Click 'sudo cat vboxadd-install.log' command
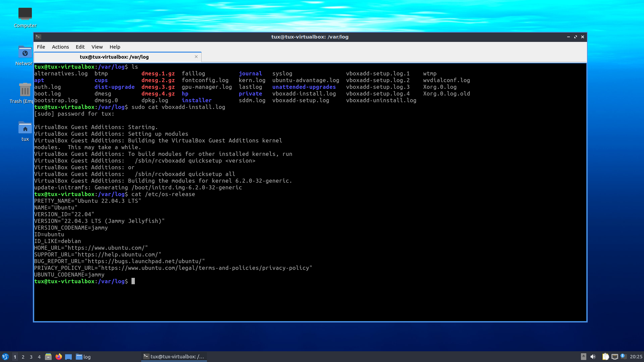Viewport: 644px width, 362px height. [x=178, y=107]
